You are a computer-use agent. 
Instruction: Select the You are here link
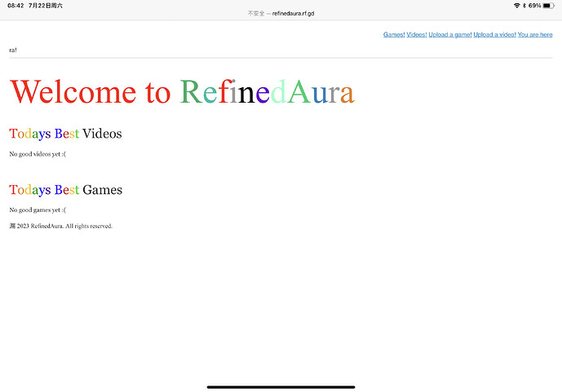pyautogui.click(x=535, y=34)
